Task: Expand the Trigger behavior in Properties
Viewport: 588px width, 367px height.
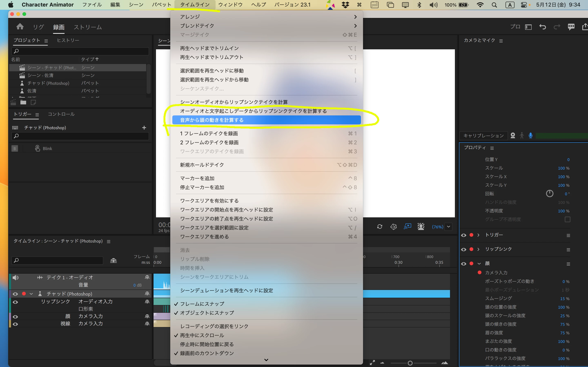Action: (x=478, y=235)
